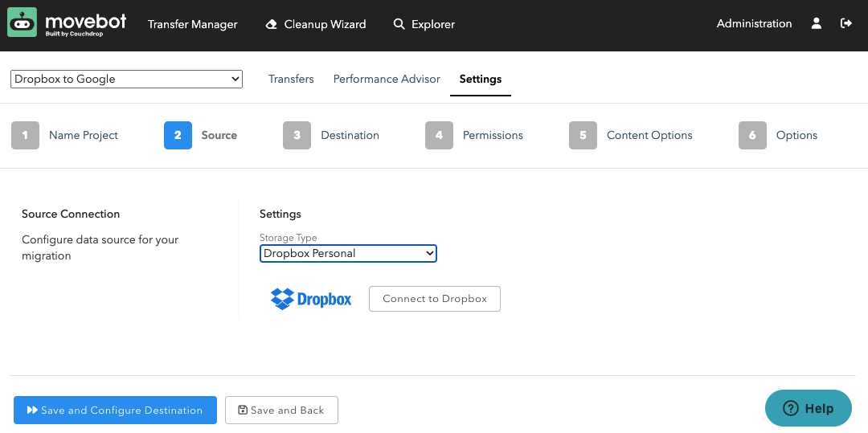
Task: Click the step 6 Options badge
Action: pos(752,136)
